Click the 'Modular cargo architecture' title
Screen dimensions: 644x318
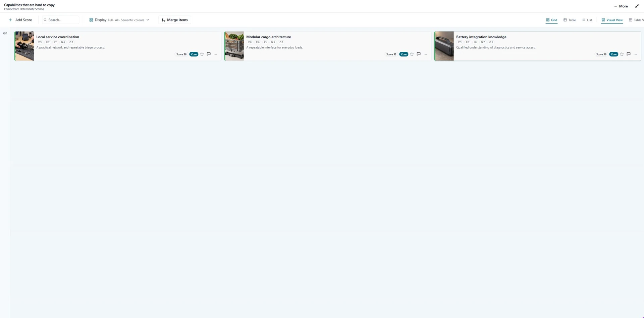pyautogui.click(x=269, y=37)
